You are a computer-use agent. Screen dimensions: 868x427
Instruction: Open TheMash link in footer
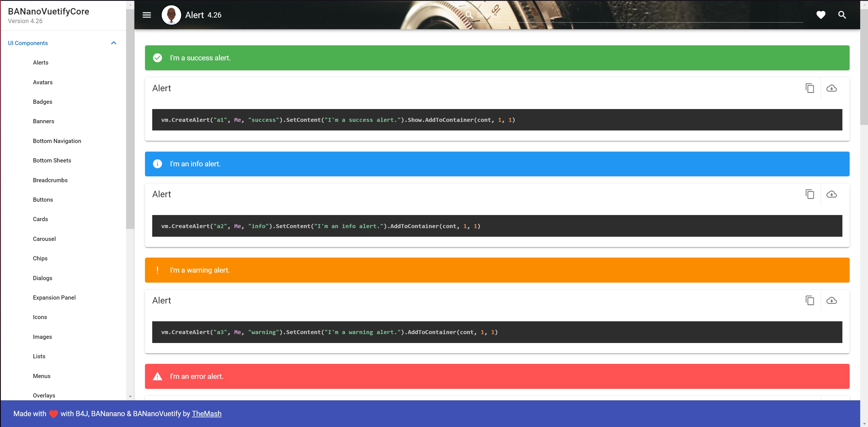coord(206,414)
